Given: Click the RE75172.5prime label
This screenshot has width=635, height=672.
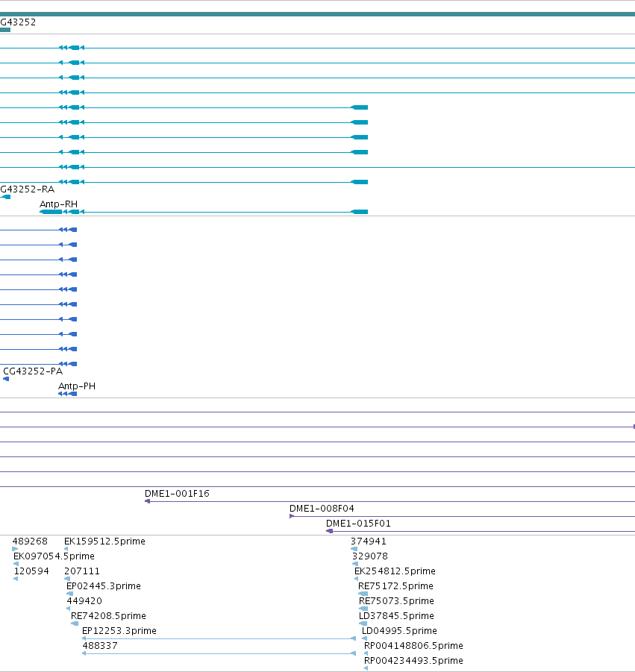Looking at the screenshot, I should [x=395, y=586].
